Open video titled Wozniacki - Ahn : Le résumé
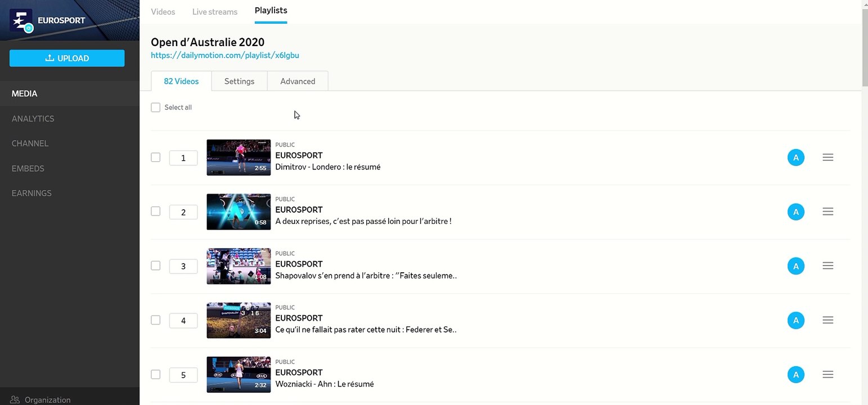 [324, 384]
